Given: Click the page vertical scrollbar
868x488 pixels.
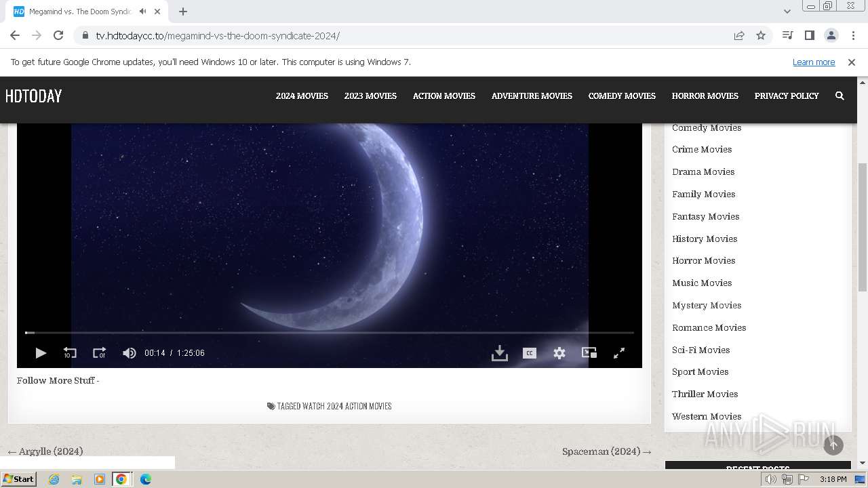Looking at the screenshot, I should tap(863, 227).
